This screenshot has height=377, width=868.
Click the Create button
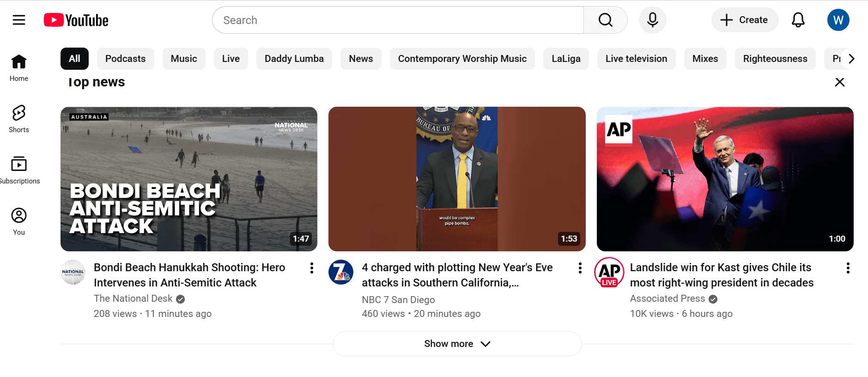745,20
